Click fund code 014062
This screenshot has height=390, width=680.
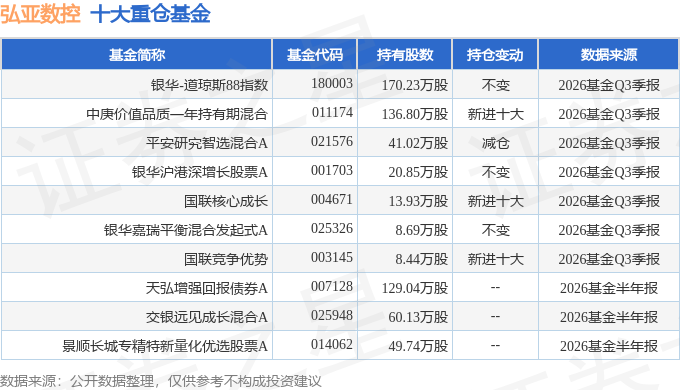click(x=332, y=345)
